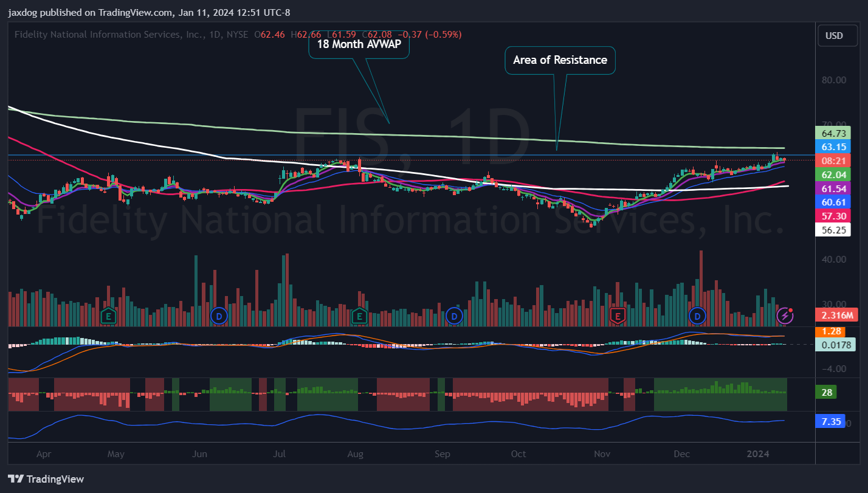The image size is (868, 493).
Task: Click the blue 7.35 indicator label
Action: [829, 421]
